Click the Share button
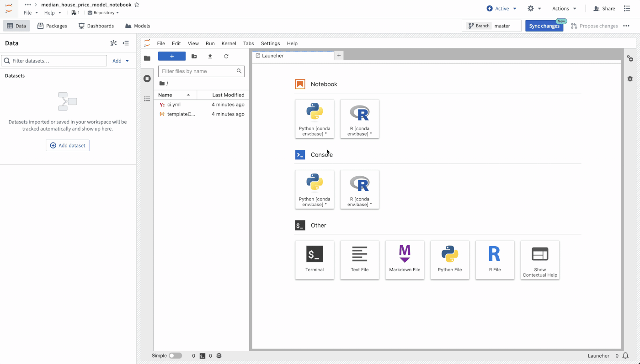 click(604, 8)
